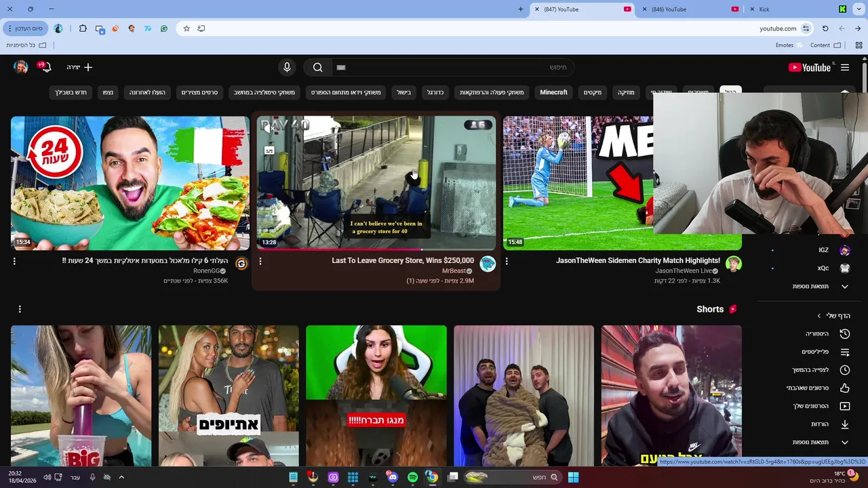Viewport: 868px width, 488px height.
Task: Select the בישול category chip
Action: pyautogui.click(x=403, y=92)
